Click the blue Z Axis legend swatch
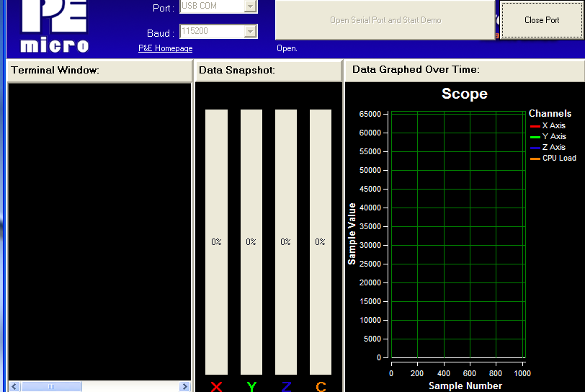Viewport: 585px width, 392px height. tap(535, 148)
